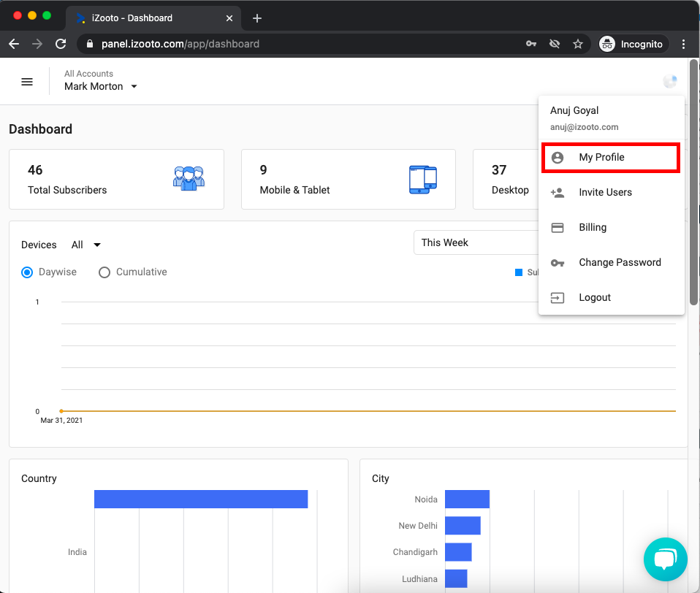The height and width of the screenshot is (593, 700).
Task: Select the Daywise radio button
Action: click(27, 272)
